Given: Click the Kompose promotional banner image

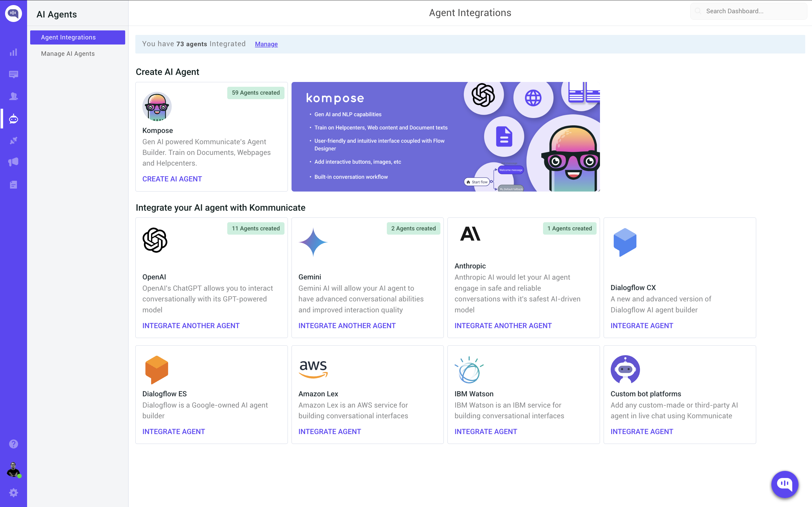Looking at the screenshot, I should (x=445, y=137).
